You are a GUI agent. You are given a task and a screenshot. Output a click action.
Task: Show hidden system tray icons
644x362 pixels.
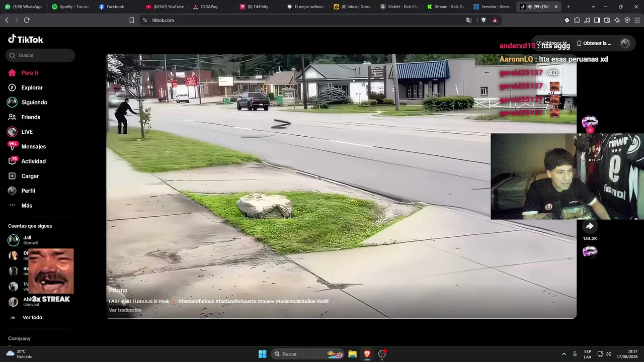point(564,354)
